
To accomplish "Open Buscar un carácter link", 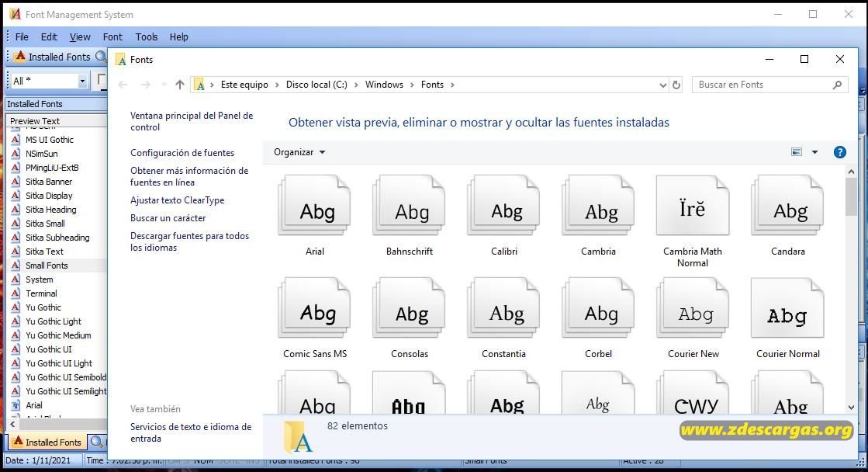I will pyautogui.click(x=168, y=217).
